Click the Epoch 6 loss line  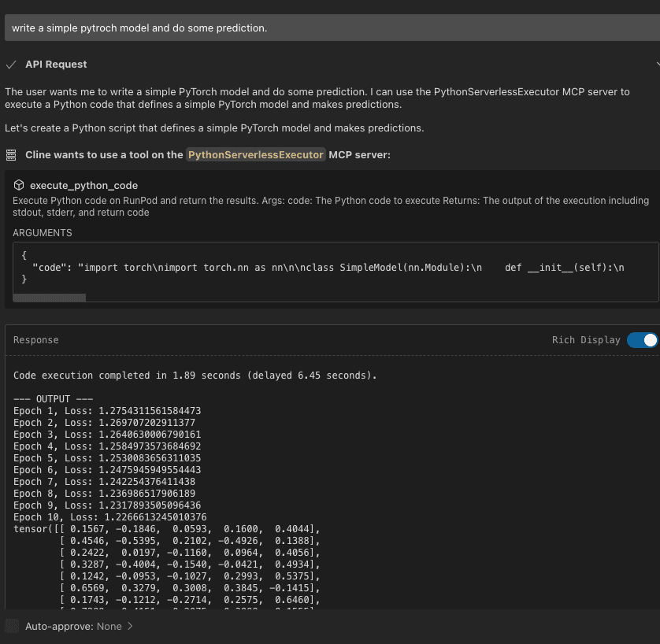[107, 469]
